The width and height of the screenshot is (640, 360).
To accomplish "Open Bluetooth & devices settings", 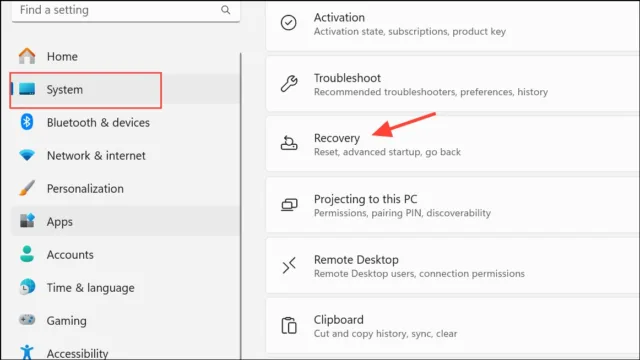I will pyautogui.click(x=126, y=122).
